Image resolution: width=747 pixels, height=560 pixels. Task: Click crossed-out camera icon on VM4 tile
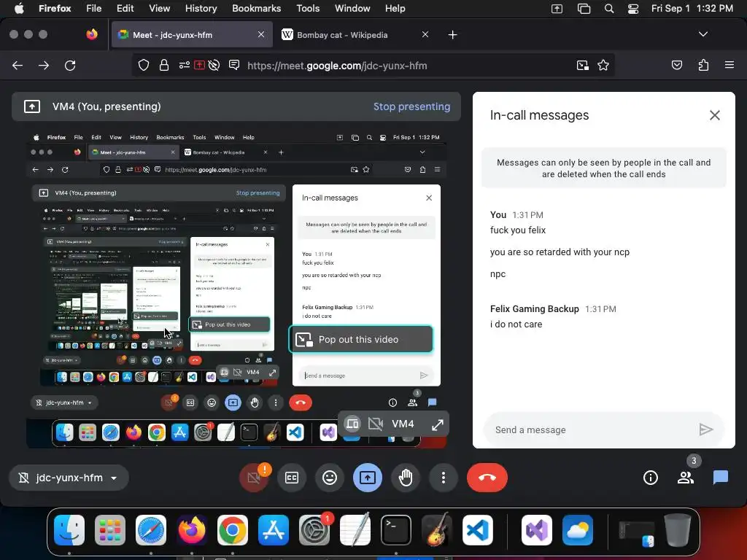point(376,424)
